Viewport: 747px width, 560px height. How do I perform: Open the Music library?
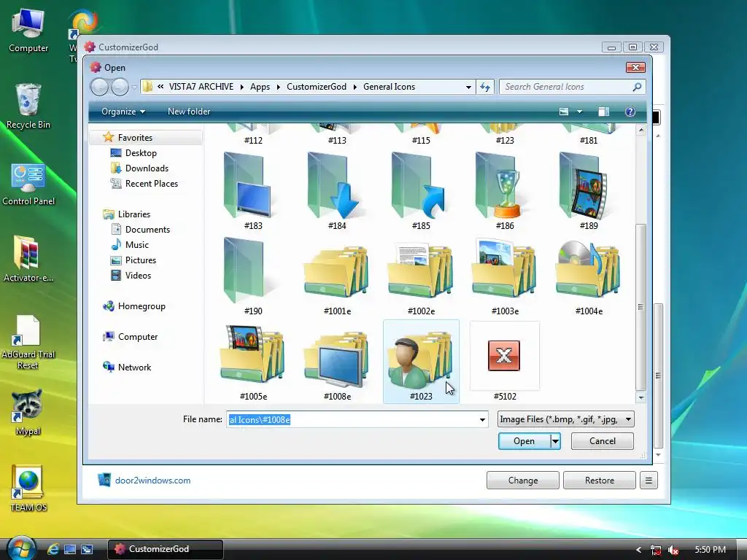click(x=136, y=245)
